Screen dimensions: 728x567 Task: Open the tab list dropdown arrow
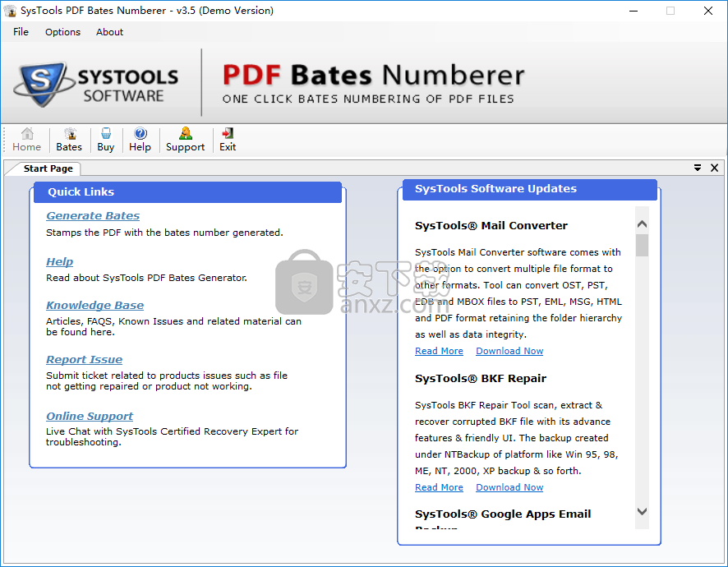(698, 168)
